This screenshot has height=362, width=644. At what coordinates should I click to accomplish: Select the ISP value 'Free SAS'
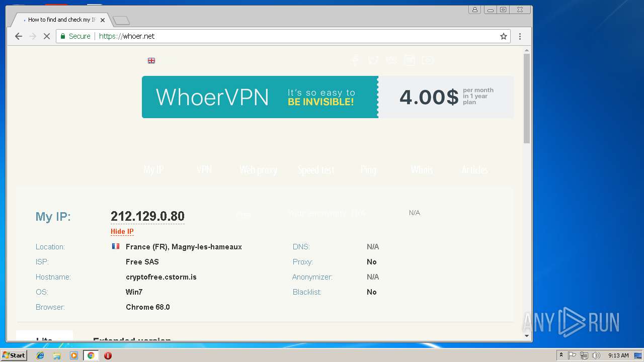142,262
